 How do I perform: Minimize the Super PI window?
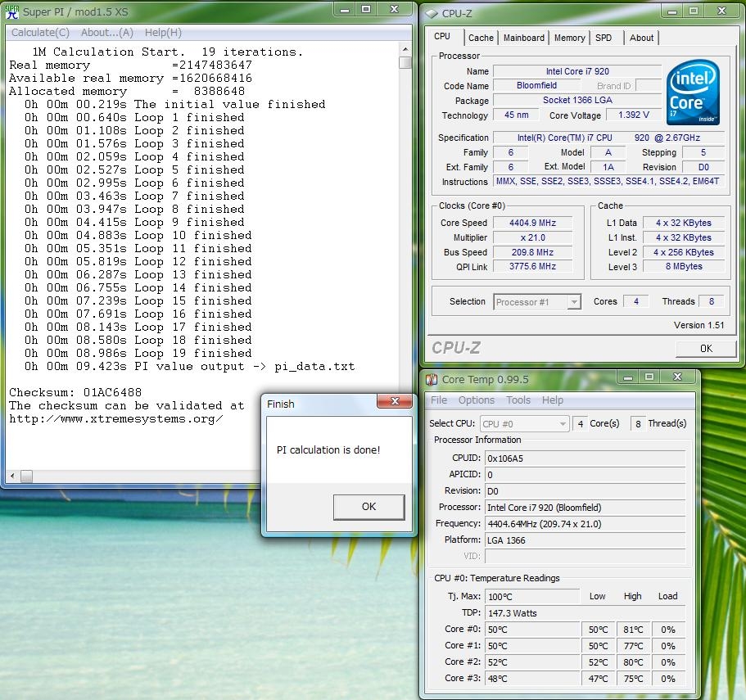345,9
